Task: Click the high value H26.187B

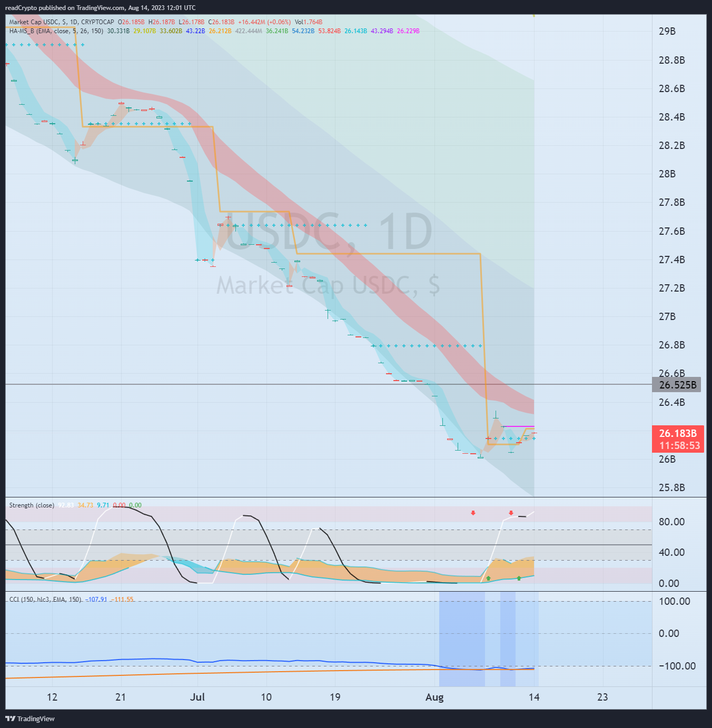Action: pyautogui.click(x=162, y=22)
